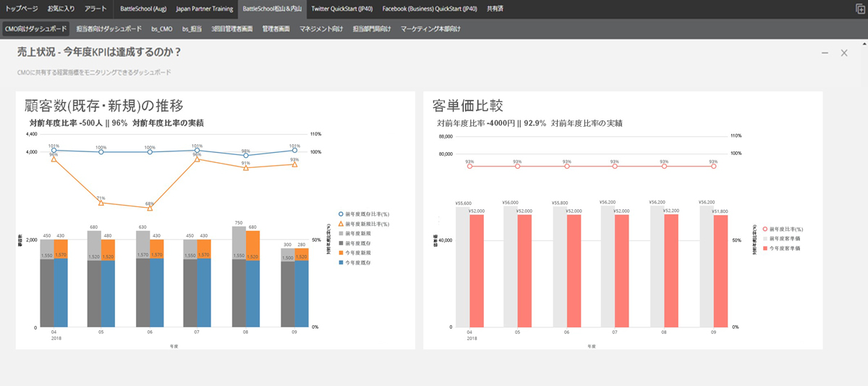Click the add new dashboard icon

[859, 9]
